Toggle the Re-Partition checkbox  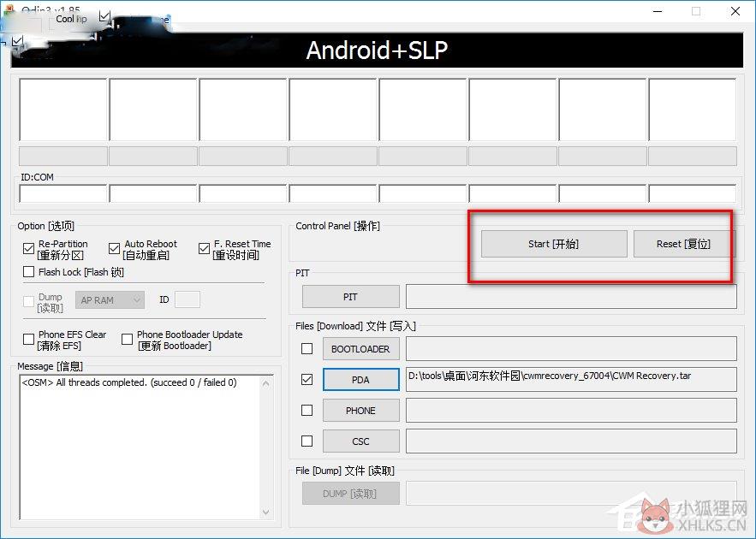tap(28, 249)
